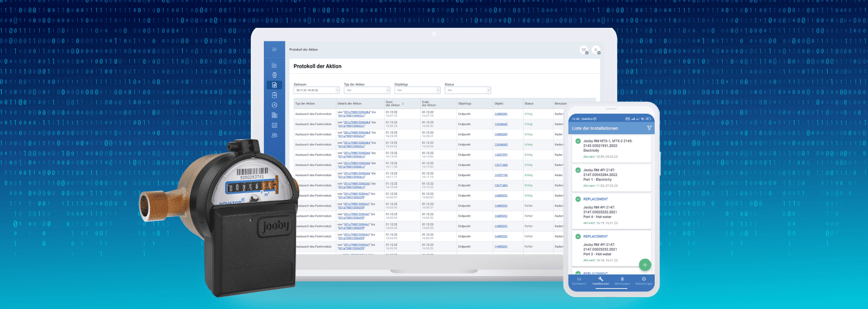Open object link 14207291 in the table
This screenshot has height=309, width=868.
500,154
